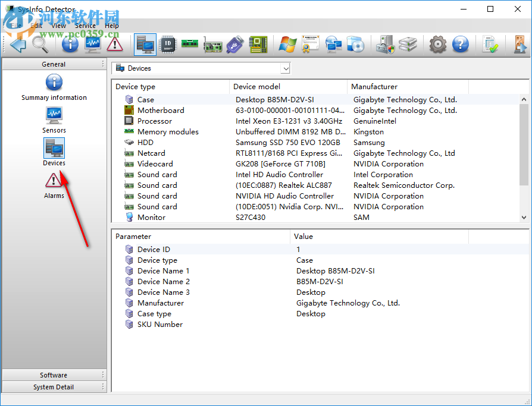
Task: Open the settings gear on the toolbar
Action: [x=437, y=44]
